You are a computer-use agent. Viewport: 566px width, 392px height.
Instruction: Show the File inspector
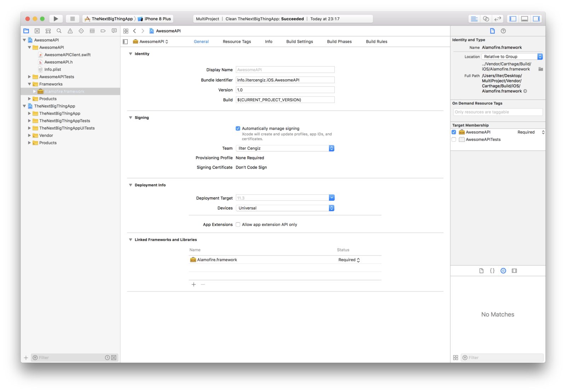coord(492,31)
